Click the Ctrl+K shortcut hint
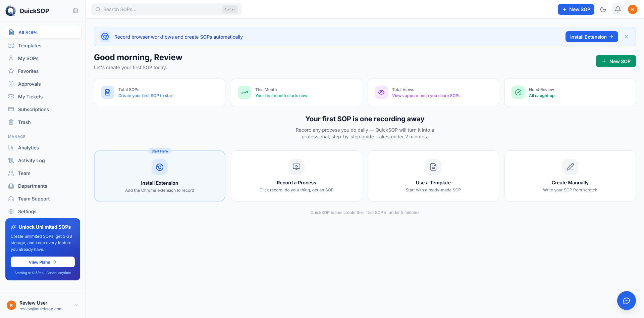This screenshot has width=644, height=318. (x=230, y=9)
